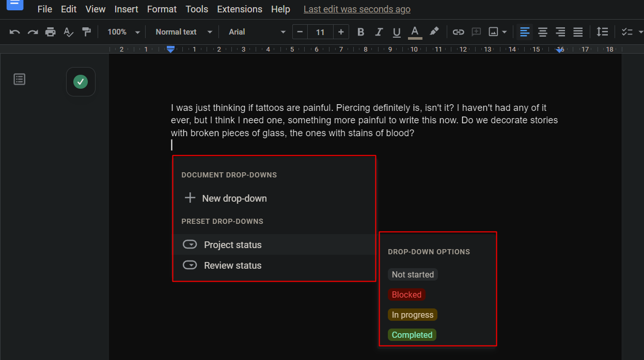Screen dimensions: 644x360
Task: Show the document outline icon
Action: [x=20, y=79]
